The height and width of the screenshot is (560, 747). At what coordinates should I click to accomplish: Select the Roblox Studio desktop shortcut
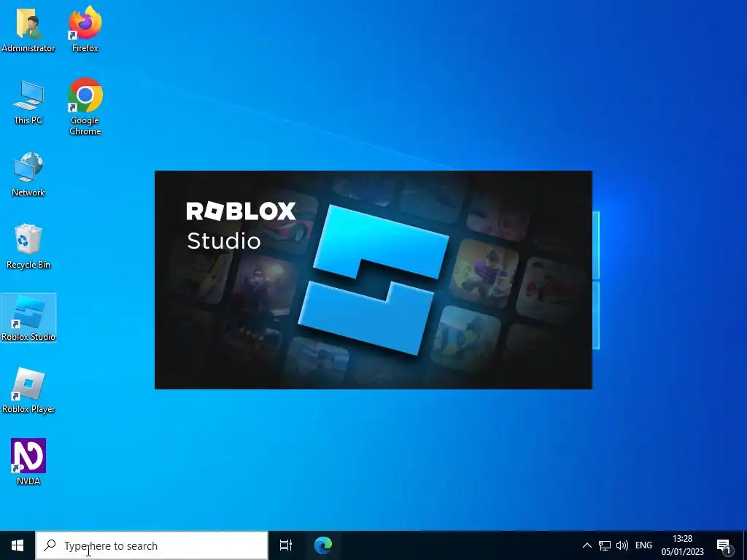(x=28, y=318)
